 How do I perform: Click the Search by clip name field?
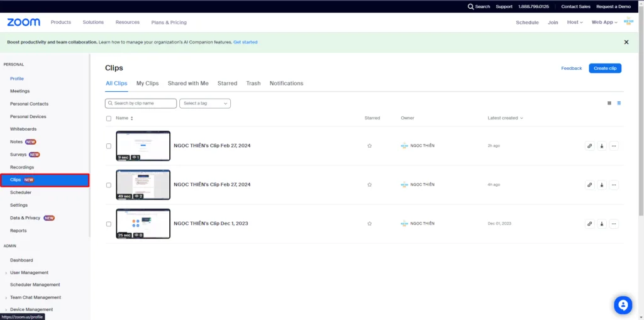point(142,103)
